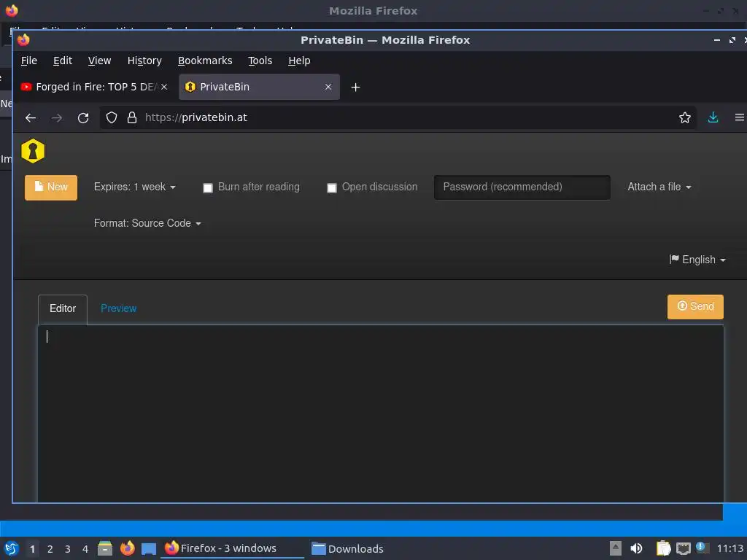
Task: Expand the Expires: 1 week dropdown
Action: click(135, 187)
